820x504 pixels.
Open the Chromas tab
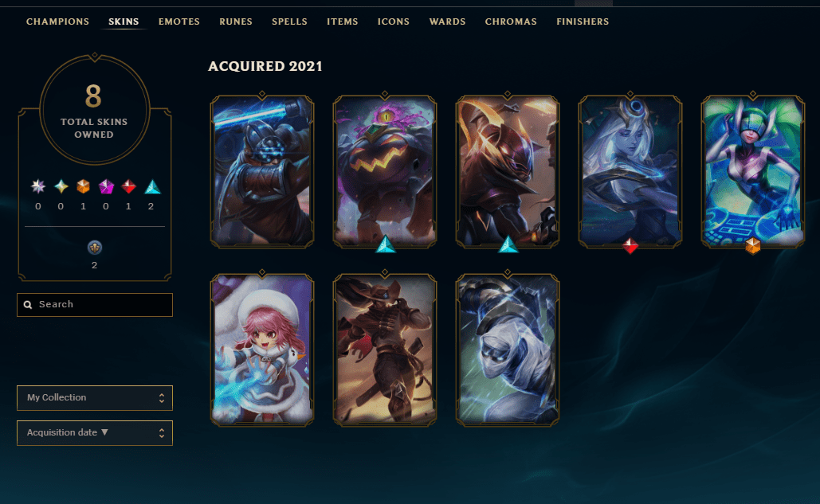point(511,21)
